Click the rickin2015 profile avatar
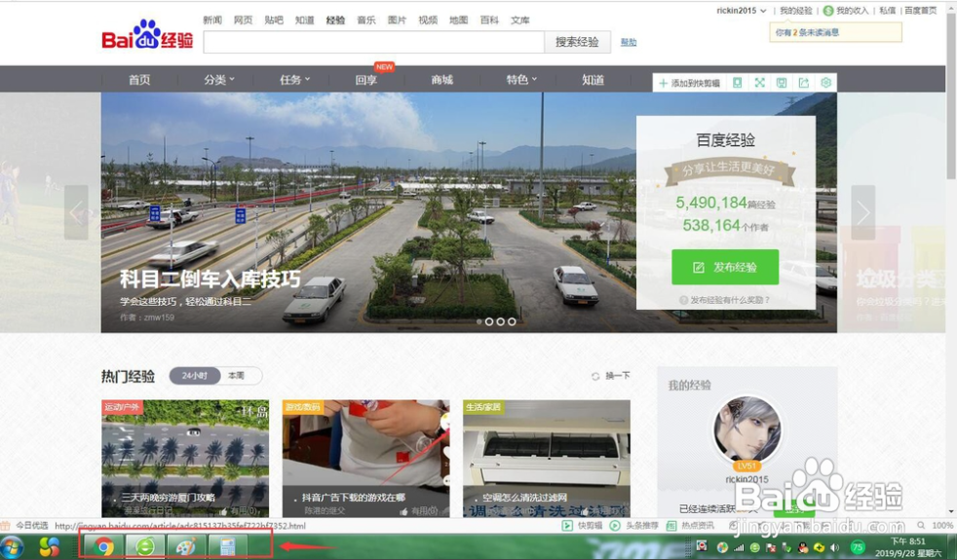Screen dimensions: 957x560 coord(747,430)
